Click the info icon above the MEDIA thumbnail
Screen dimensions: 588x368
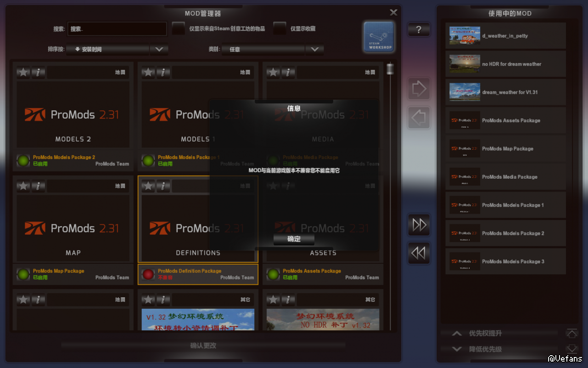point(288,72)
